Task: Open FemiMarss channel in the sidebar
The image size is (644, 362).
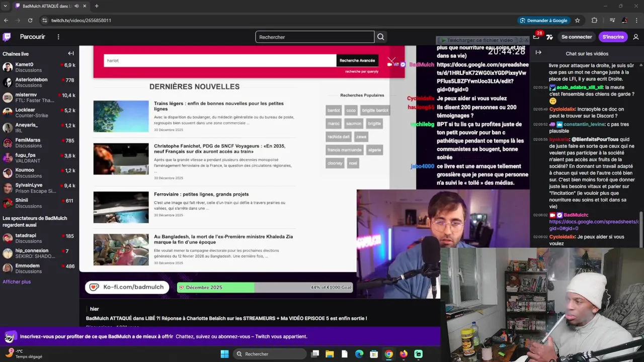Action: tap(39, 143)
